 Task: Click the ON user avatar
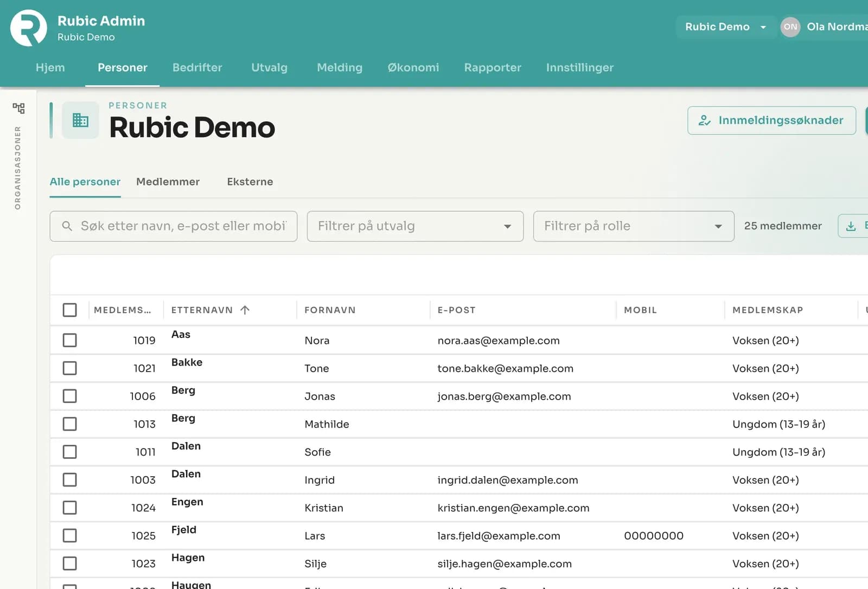[790, 27]
